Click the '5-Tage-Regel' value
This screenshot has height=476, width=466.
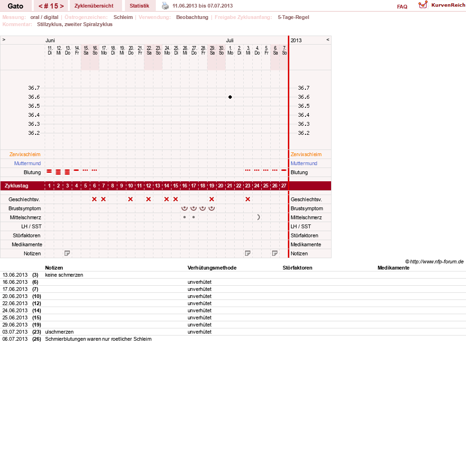tap(294, 17)
